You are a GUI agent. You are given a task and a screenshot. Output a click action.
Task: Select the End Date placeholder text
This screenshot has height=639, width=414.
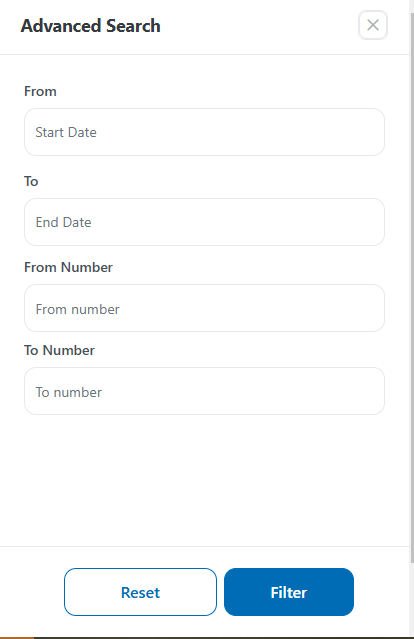click(x=63, y=223)
